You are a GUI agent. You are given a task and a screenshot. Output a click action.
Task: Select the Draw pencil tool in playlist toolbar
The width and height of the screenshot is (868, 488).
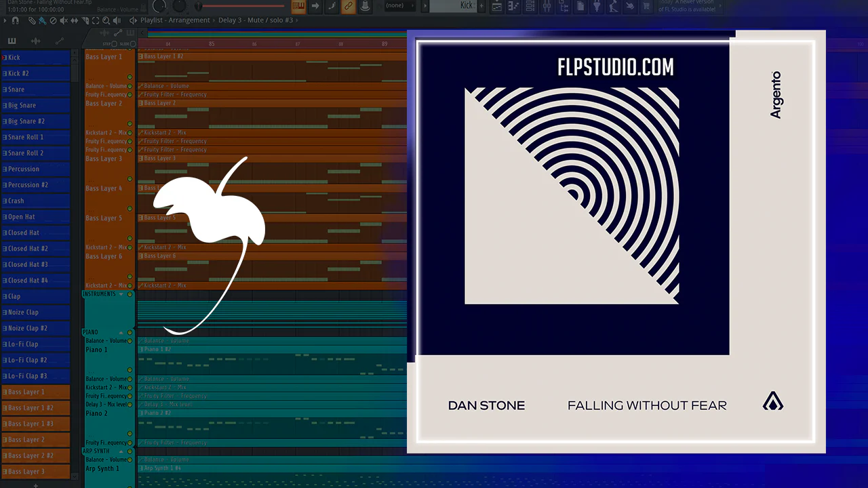(x=31, y=20)
